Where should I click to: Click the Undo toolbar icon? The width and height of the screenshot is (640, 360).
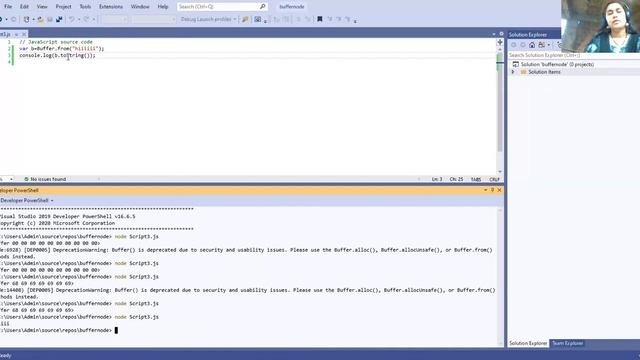[72, 19]
